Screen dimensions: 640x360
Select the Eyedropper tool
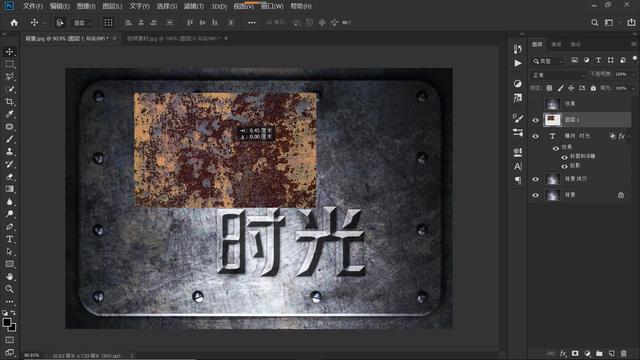[x=9, y=114]
